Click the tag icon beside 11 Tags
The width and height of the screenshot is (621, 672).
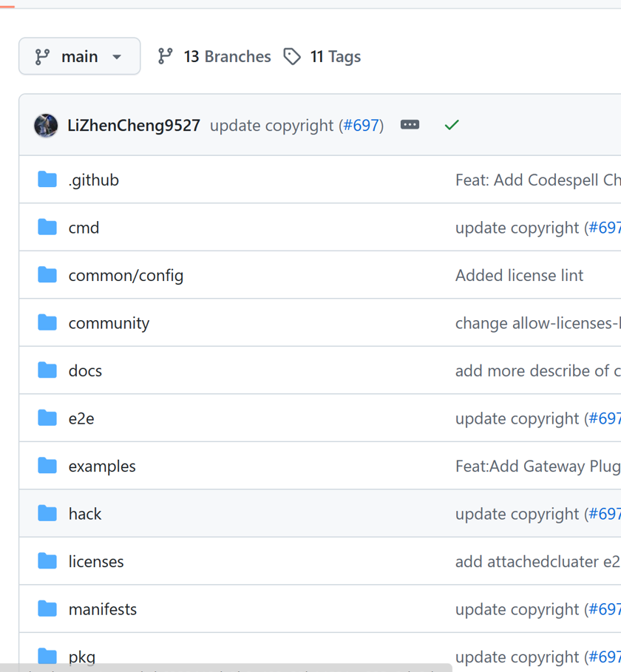[x=292, y=57]
